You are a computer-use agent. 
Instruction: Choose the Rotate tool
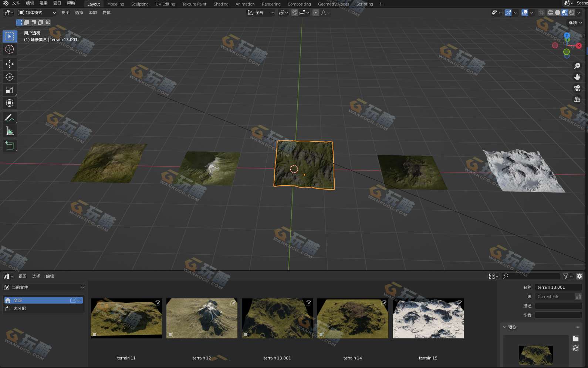click(x=10, y=77)
